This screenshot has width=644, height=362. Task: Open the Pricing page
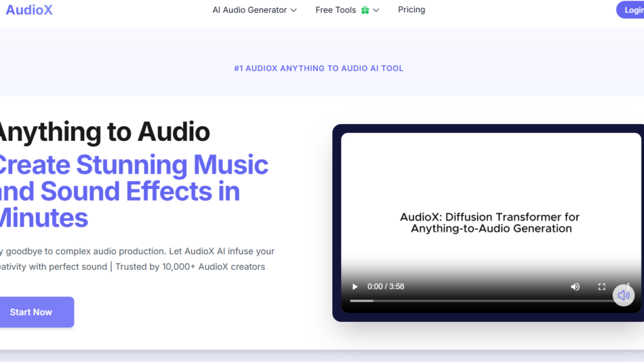pos(411,9)
